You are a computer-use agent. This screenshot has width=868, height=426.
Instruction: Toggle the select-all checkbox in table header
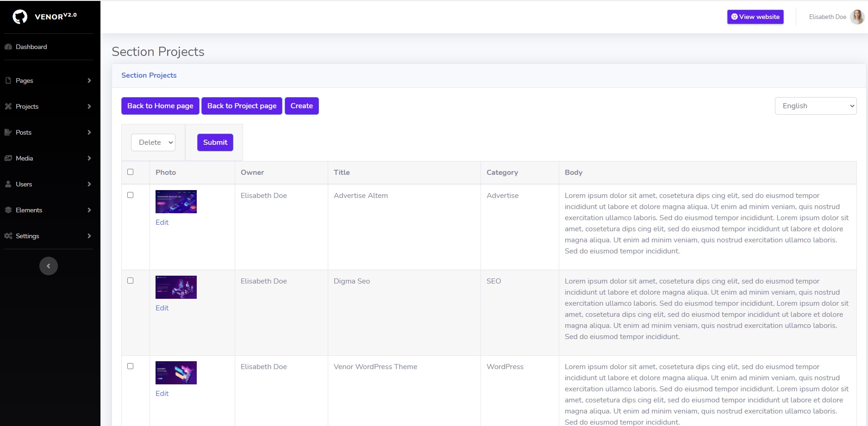pos(131,172)
